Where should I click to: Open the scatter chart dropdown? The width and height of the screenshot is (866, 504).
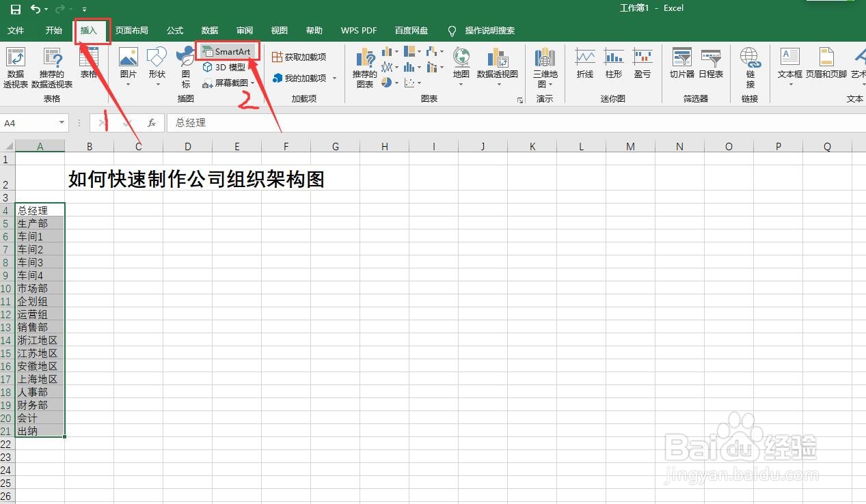(412, 83)
